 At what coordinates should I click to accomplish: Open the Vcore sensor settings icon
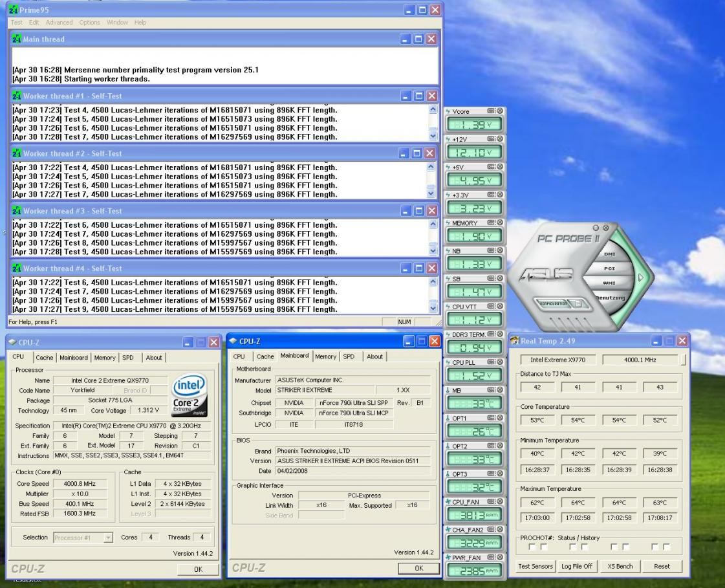(x=491, y=111)
